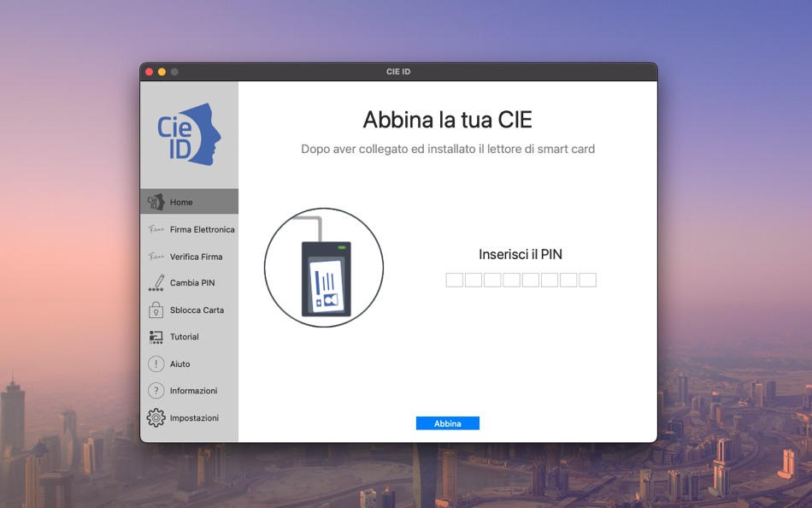The width and height of the screenshot is (812, 508).
Task: Click the "Abbina la tua CIE" heading
Action: pos(447,120)
